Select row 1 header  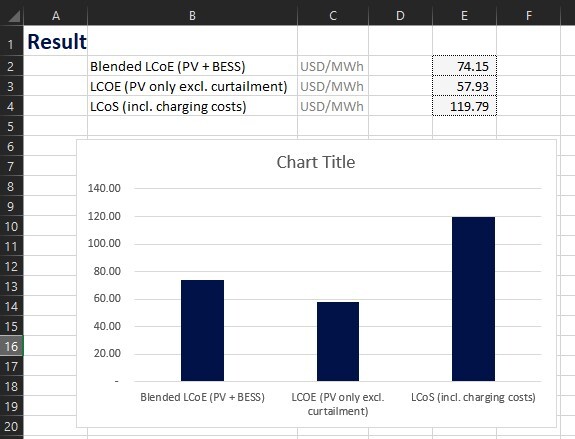11,41
